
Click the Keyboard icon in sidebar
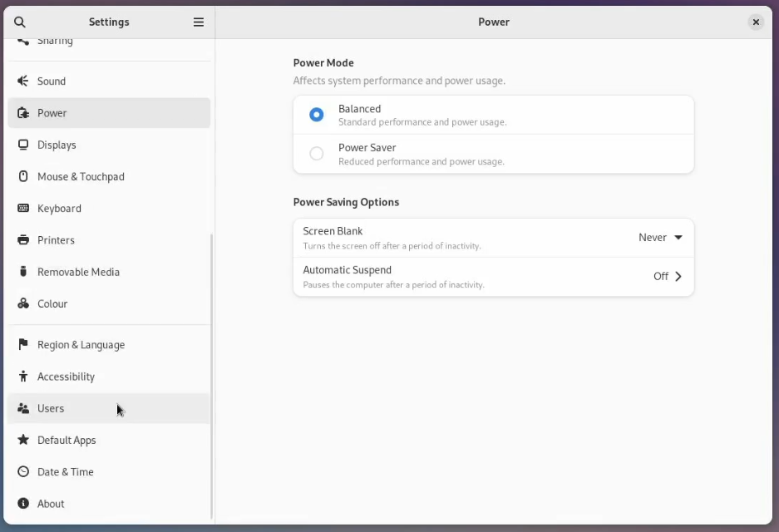23,209
